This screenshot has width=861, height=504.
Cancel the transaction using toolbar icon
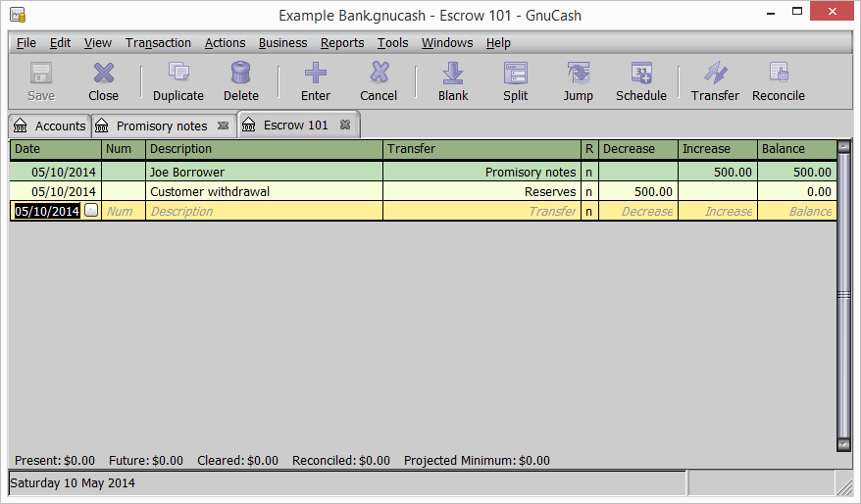[x=379, y=80]
